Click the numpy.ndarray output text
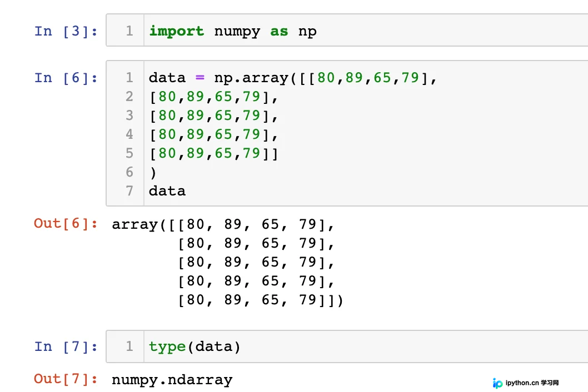This screenshot has width=588, height=392. 172,380
